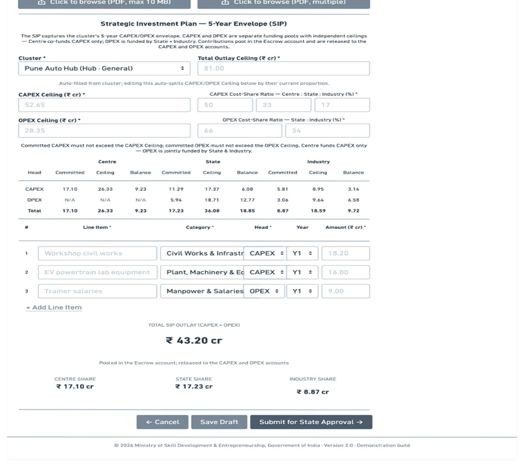Click the 'Centre' column group header
Image resolution: width=520 pixels, height=465 pixels.
point(107,162)
